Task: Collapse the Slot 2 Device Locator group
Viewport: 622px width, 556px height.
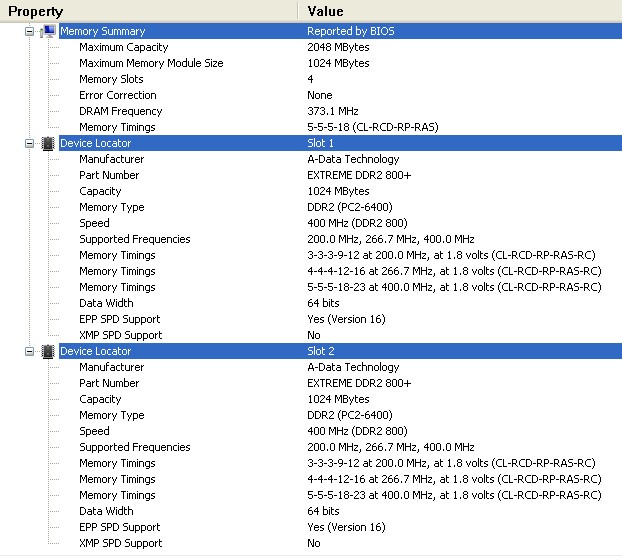Action: 30,351
